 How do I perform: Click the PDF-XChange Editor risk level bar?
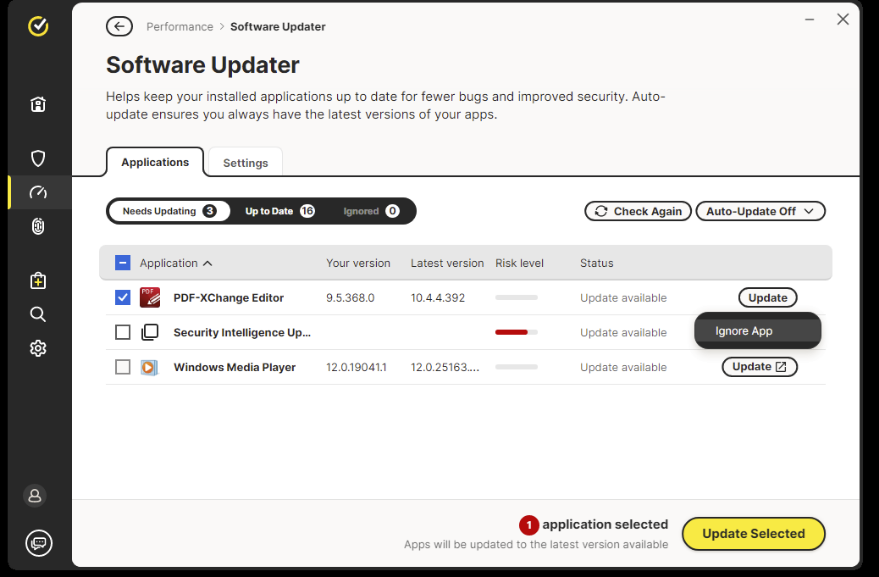point(516,297)
